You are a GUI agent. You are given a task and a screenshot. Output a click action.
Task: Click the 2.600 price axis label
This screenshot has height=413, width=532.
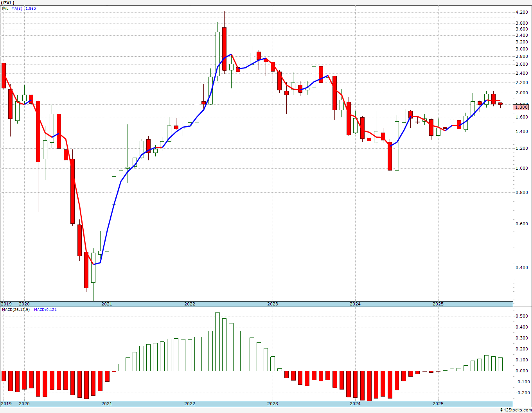pos(522,65)
